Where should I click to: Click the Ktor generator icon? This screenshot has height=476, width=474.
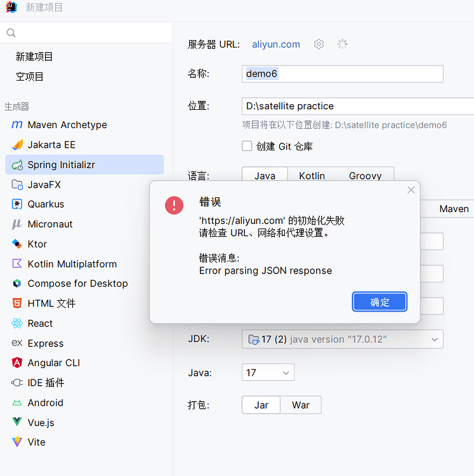[x=17, y=244]
